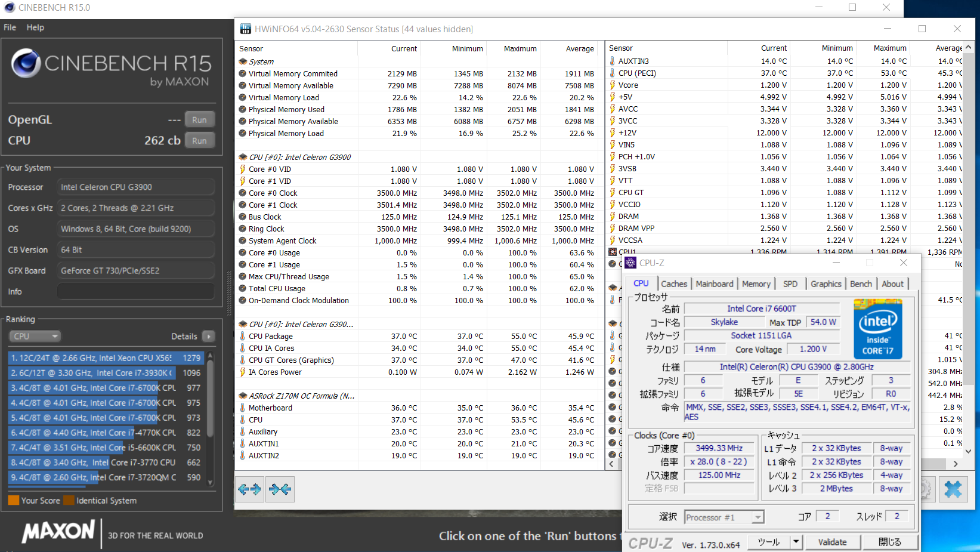Viewport: 980px width, 552px height.
Task: Click the HWiNFO shrink columns arrows icon
Action: pyautogui.click(x=280, y=489)
